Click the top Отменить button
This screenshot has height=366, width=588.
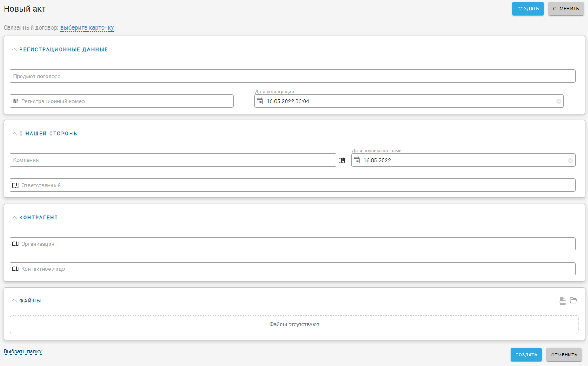pos(566,9)
